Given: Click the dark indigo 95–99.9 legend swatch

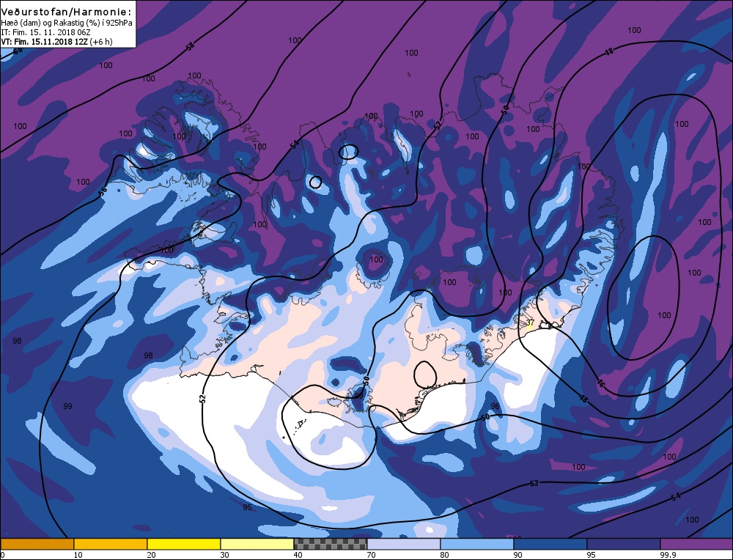Looking at the screenshot, I should click(624, 544).
